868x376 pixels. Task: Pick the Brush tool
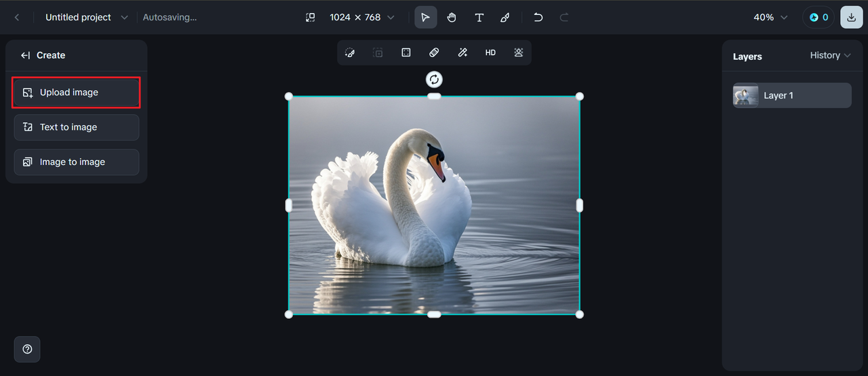click(505, 18)
